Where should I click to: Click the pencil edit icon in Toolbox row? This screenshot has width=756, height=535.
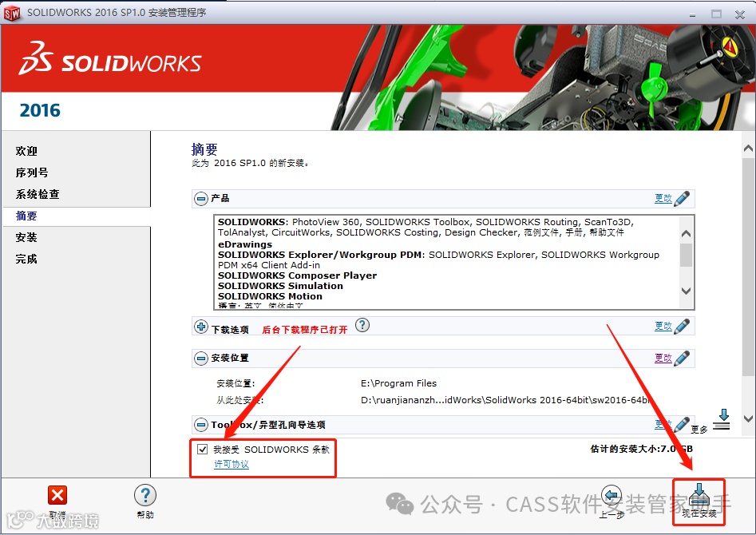(682, 425)
